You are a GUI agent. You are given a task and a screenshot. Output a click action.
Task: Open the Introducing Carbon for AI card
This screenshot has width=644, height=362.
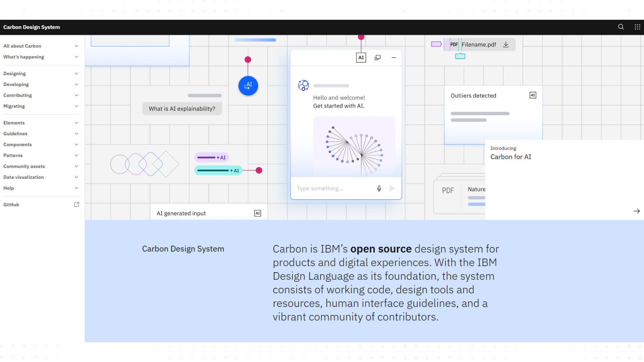pyautogui.click(x=564, y=180)
